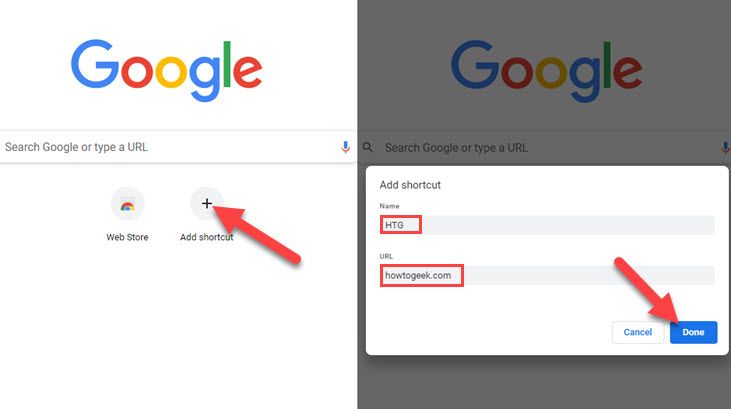Start voice search with the white page microphone
The width and height of the screenshot is (731, 409).
(x=345, y=147)
